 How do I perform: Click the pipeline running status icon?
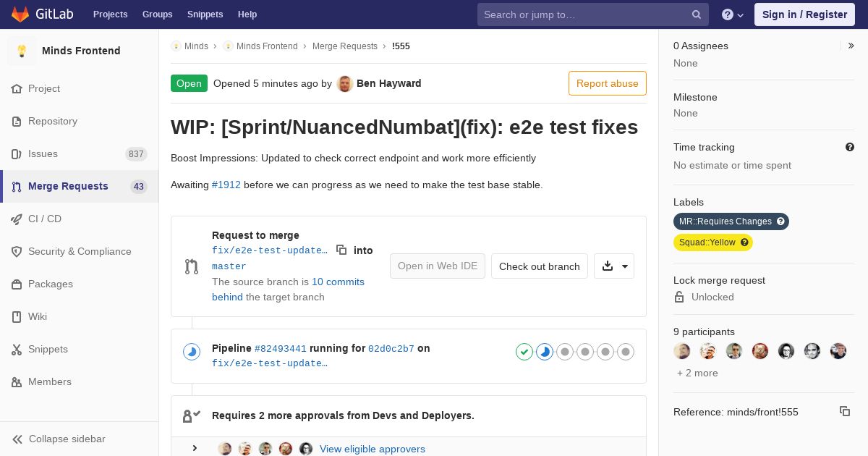pyautogui.click(x=192, y=352)
